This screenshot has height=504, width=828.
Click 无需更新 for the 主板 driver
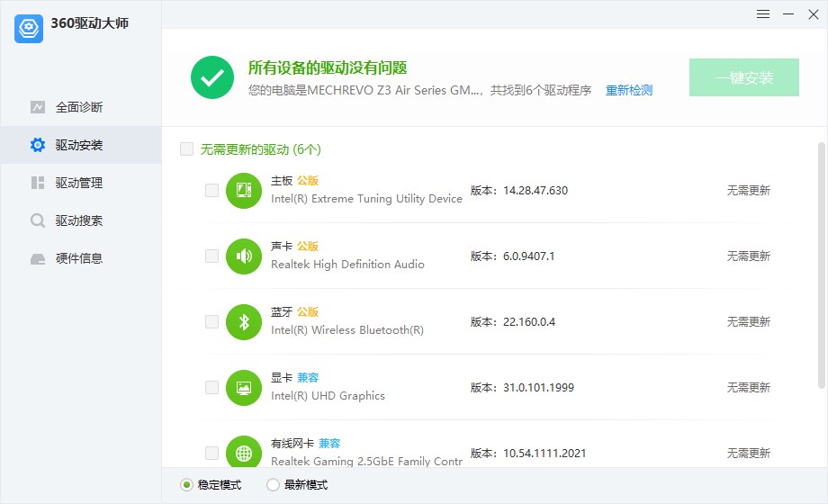click(748, 190)
